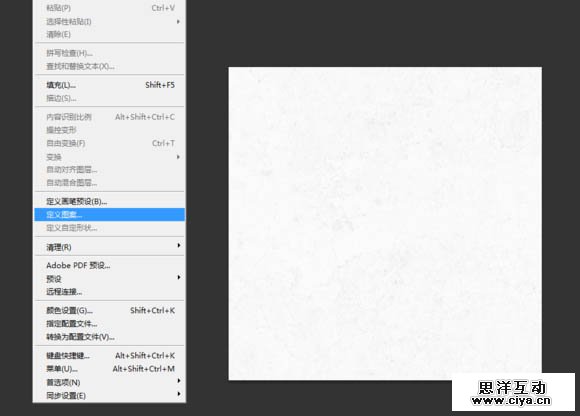This screenshot has height=416, width=580.
Task: Expand the 同步设置(E) submenu arrow
Action: pos(179,394)
